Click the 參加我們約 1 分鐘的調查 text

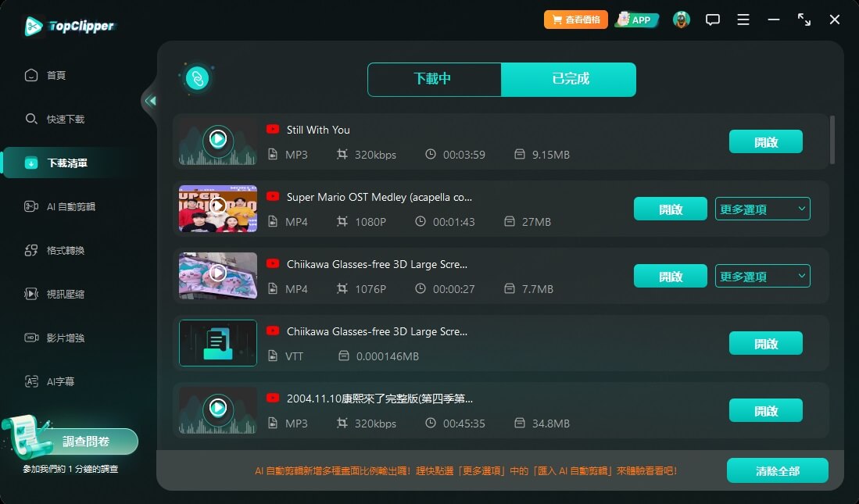[x=70, y=469]
